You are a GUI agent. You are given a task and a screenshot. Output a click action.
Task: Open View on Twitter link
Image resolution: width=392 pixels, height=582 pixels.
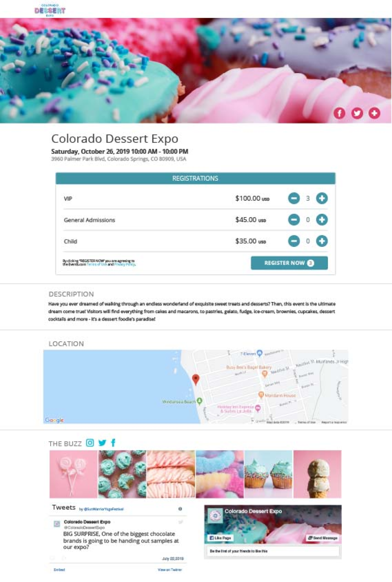[170, 569]
